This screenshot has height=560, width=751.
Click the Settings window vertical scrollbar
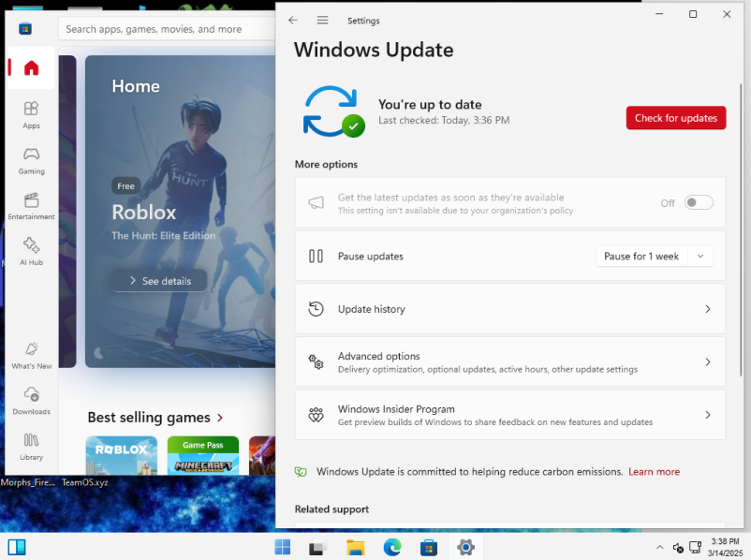coord(741,230)
